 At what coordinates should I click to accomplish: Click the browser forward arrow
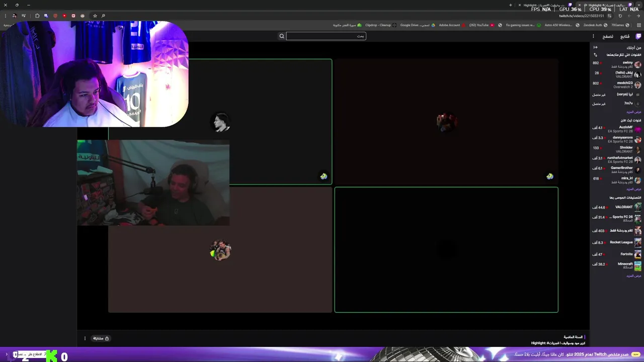(x=629, y=16)
